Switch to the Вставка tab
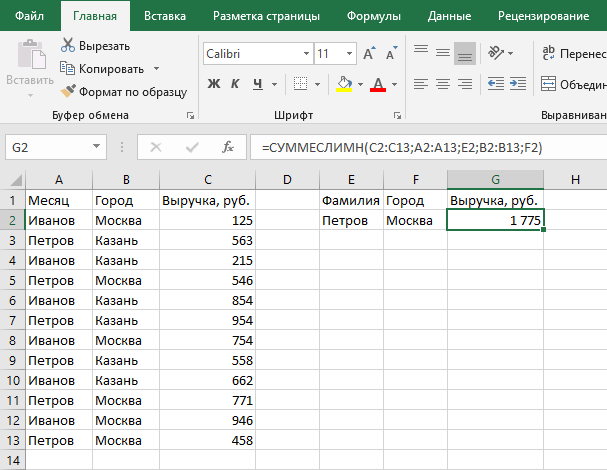The image size is (607, 470). (165, 16)
